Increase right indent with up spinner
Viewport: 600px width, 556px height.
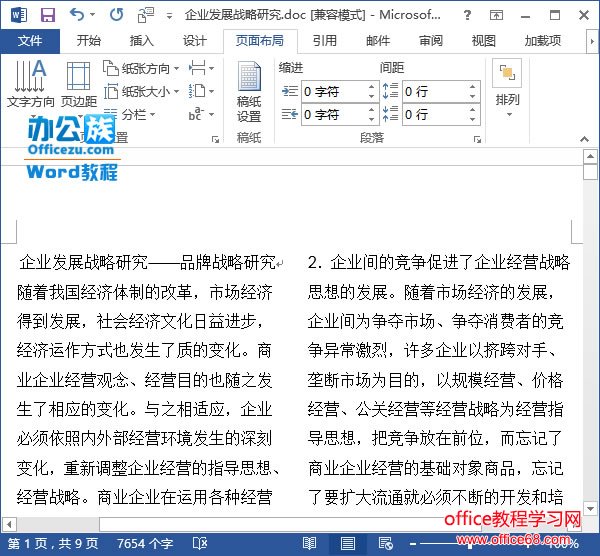(372, 109)
